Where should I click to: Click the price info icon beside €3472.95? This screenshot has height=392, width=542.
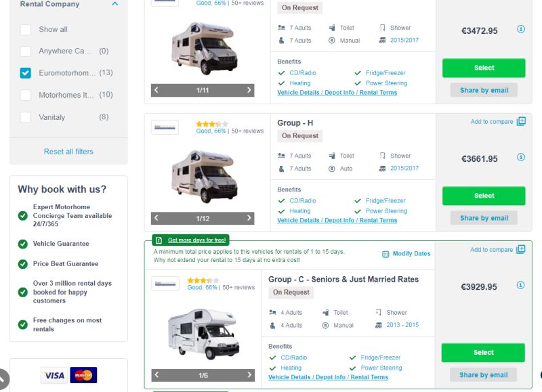520,30
